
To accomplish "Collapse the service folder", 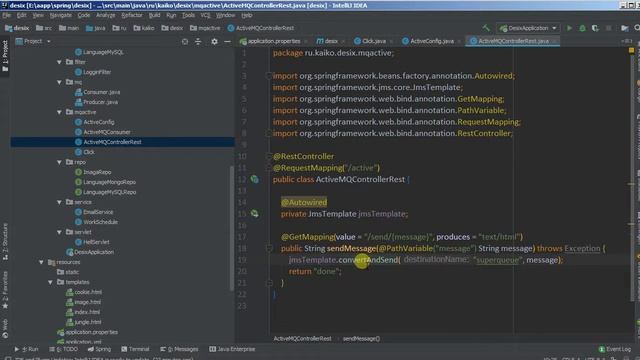I will pyautogui.click(x=59, y=202).
